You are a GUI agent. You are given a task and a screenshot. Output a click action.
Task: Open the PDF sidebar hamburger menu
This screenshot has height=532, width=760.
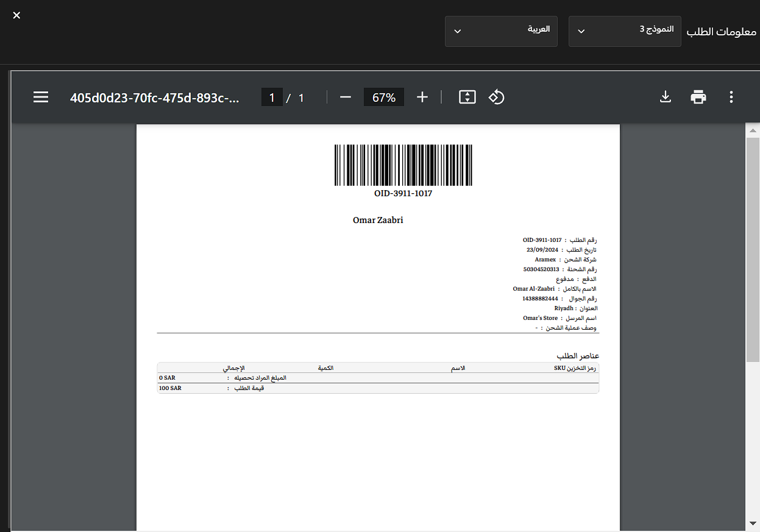point(41,97)
